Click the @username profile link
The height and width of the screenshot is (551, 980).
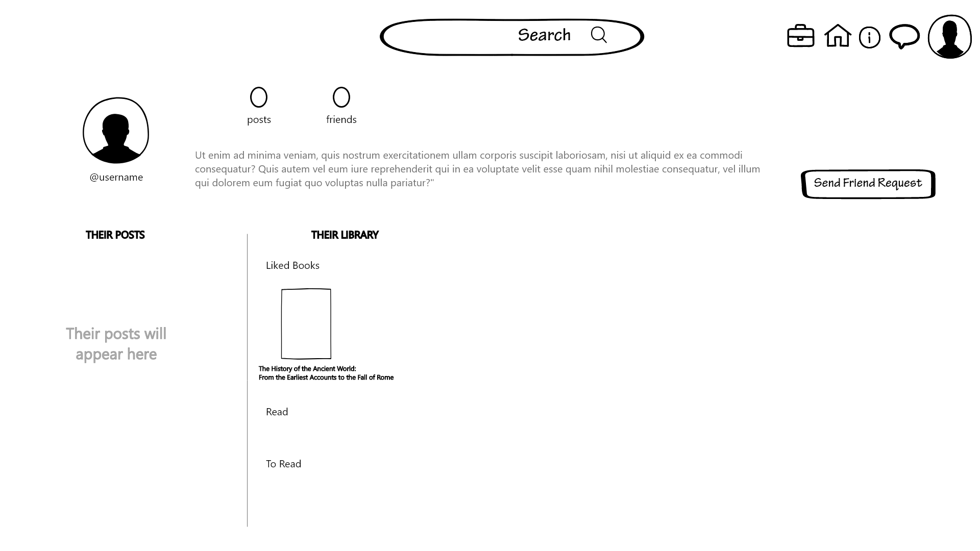(x=116, y=176)
